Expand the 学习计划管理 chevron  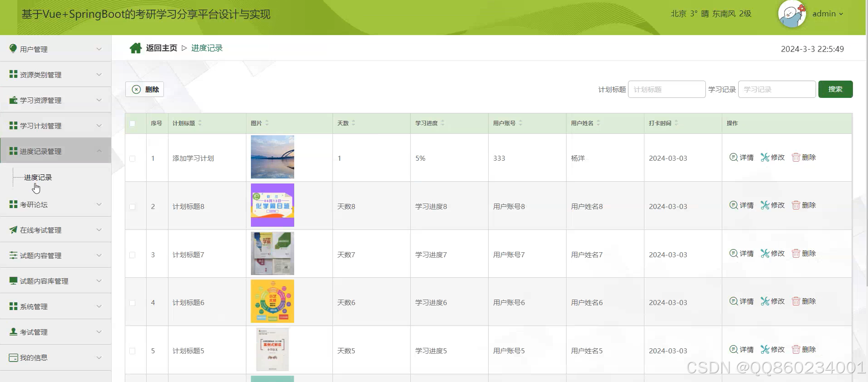pyautogui.click(x=99, y=125)
